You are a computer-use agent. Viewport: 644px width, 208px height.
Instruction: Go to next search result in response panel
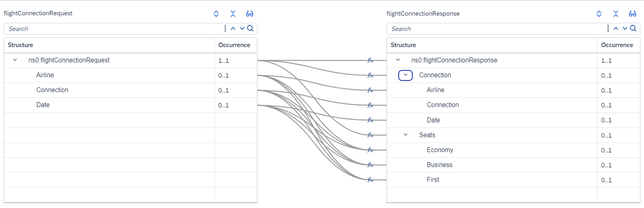click(x=625, y=29)
